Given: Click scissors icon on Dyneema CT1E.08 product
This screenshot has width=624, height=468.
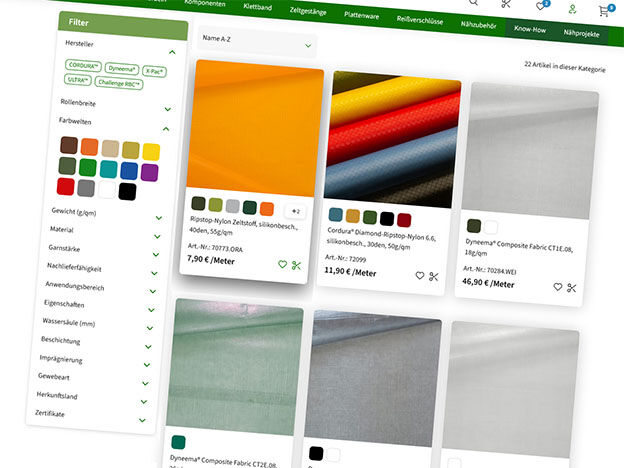Looking at the screenshot, I should (x=572, y=287).
